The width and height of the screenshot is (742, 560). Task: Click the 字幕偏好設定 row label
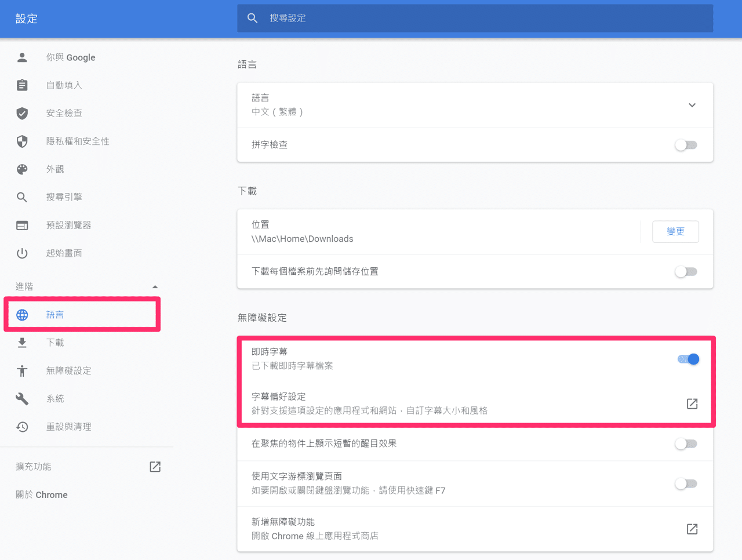[x=278, y=397]
